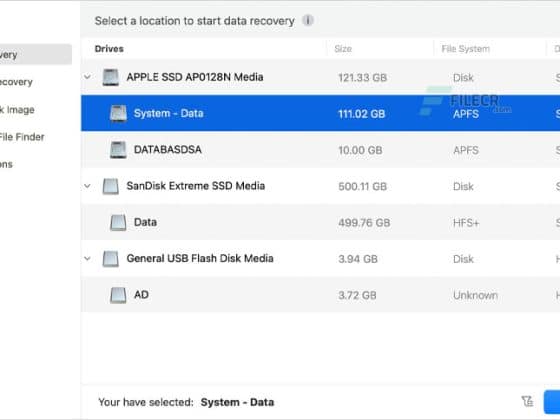The image size is (560, 420).
Task: Click the Unknown file system cell
Action: coord(475,295)
